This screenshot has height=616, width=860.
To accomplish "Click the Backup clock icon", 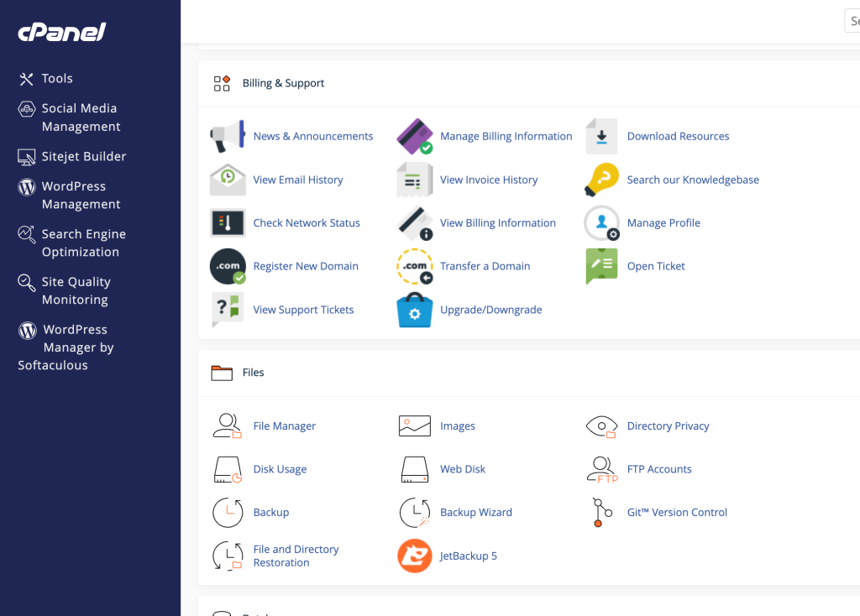I will click(228, 513).
